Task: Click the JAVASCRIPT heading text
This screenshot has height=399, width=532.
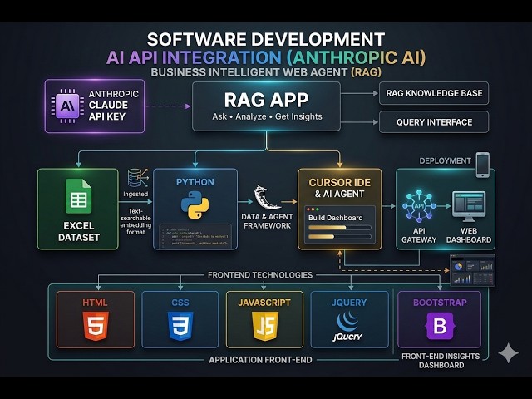Action: 264,303
